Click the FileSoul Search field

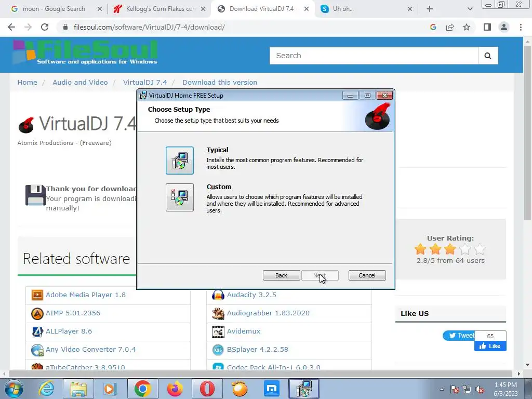[x=374, y=56]
